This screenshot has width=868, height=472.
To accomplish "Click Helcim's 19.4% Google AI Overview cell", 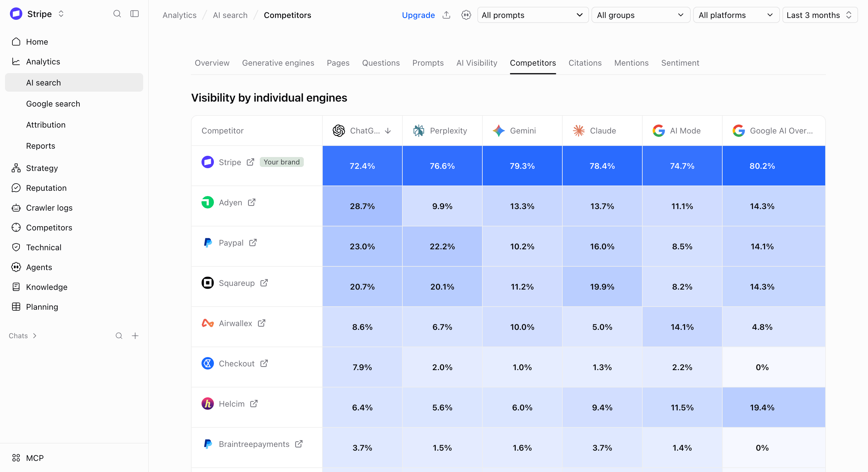I will click(x=774, y=407).
